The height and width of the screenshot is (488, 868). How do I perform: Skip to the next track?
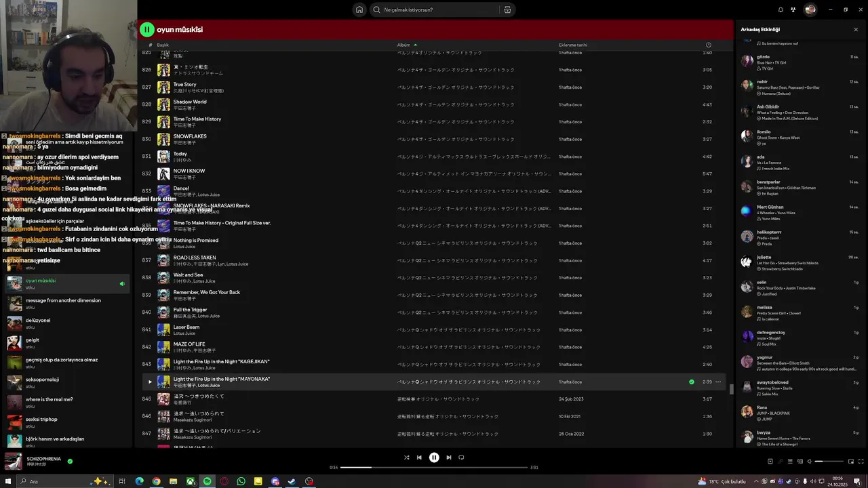point(448,457)
